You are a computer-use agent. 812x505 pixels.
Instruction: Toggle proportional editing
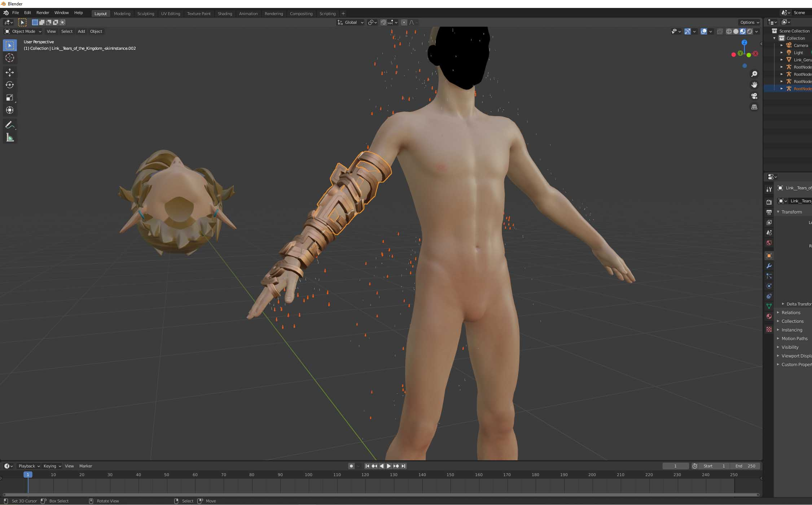(x=404, y=22)
